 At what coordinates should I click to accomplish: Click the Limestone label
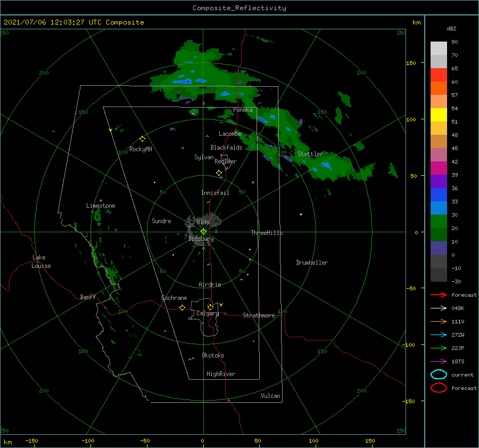101,206
